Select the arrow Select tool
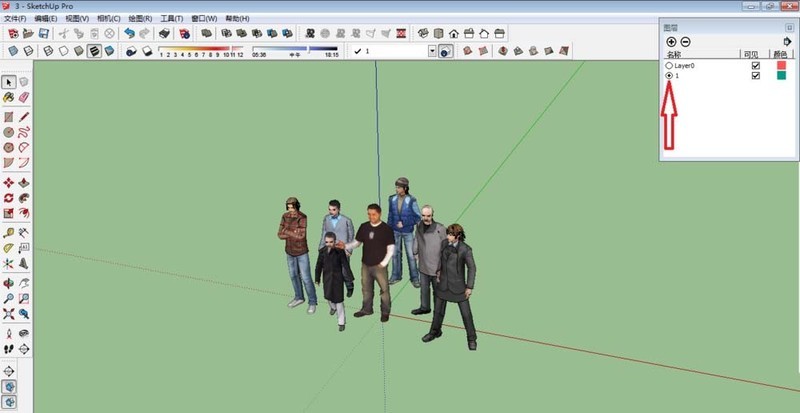 coord(9,82)
